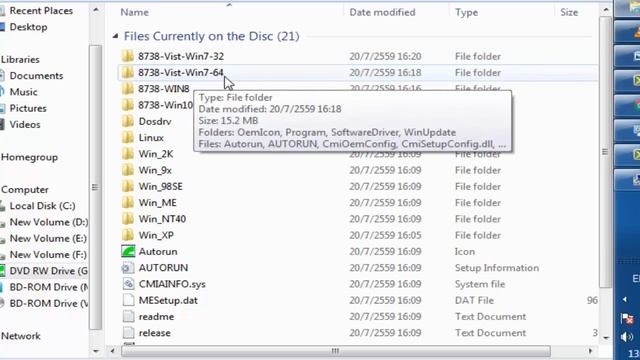Select the Dosdrv folder icon
The height and width of the screenshot is (360, 640).
coord(128,121)
